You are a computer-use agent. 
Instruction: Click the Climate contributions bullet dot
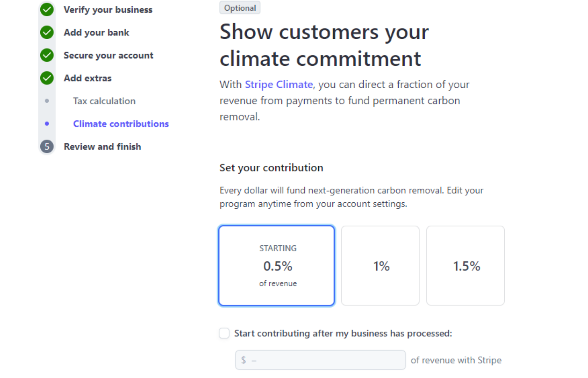[47, 124]
